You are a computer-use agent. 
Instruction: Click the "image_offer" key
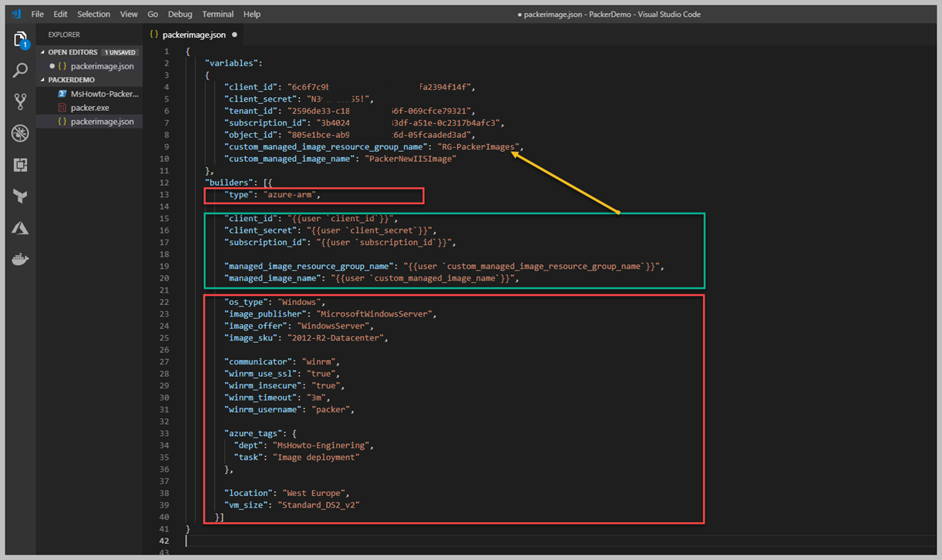[255, 326]
